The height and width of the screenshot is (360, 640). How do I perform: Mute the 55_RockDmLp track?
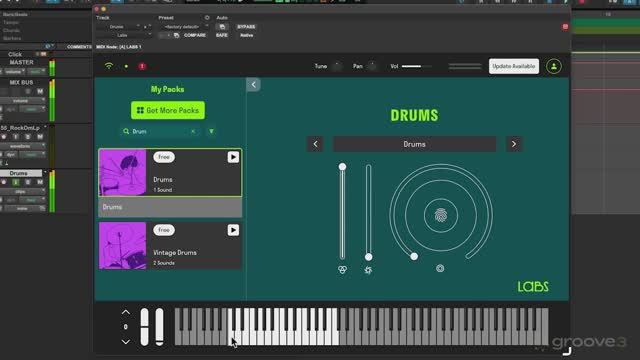(40, 137)
